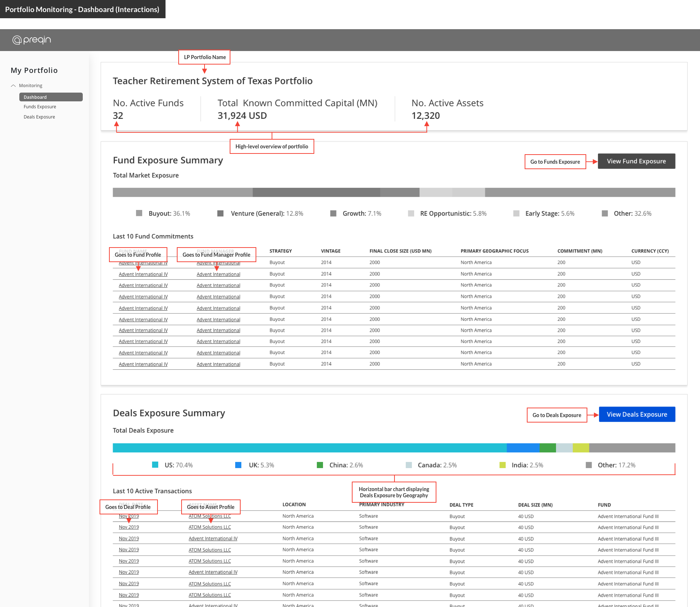Click the green China legend square
The height and width of the screenshot is (607, 700).
click(320, 465)
